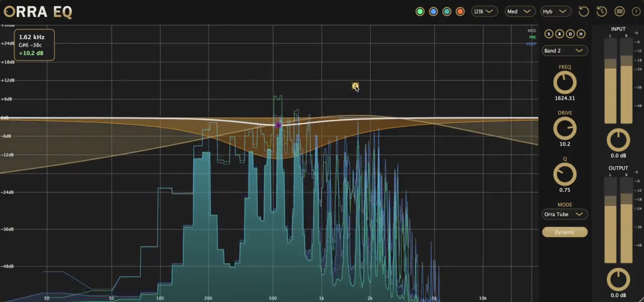Image resolution: width=644 pixels, height=302 pixels.
Task: Click the input right channel meter
Action: (626, 81)
